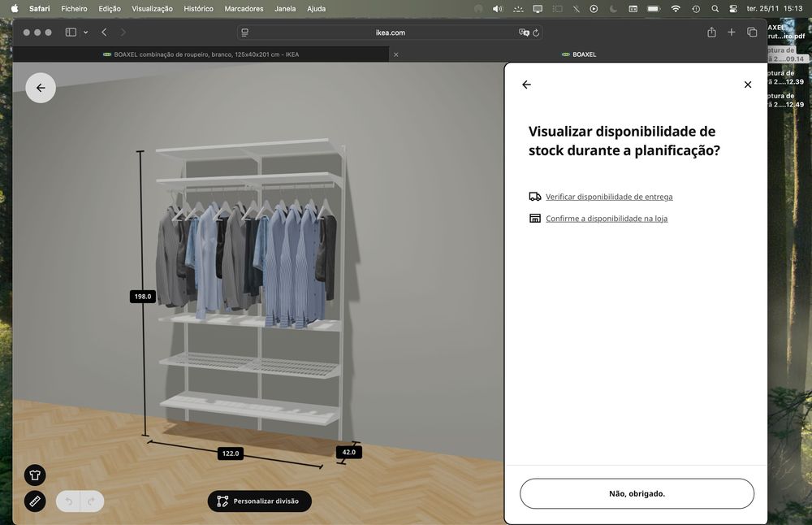The width and height of the screenshot is (812, 525).
Task: Go back in Safari history
Action: click(x=104, y=33)
